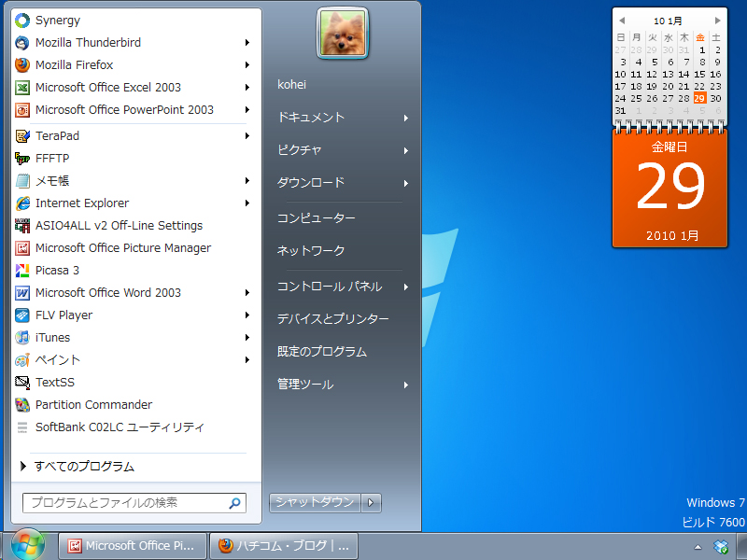Select day 15 in calendar gadget
This screenshot has width=747, height=560.
[x=699, y=75]
